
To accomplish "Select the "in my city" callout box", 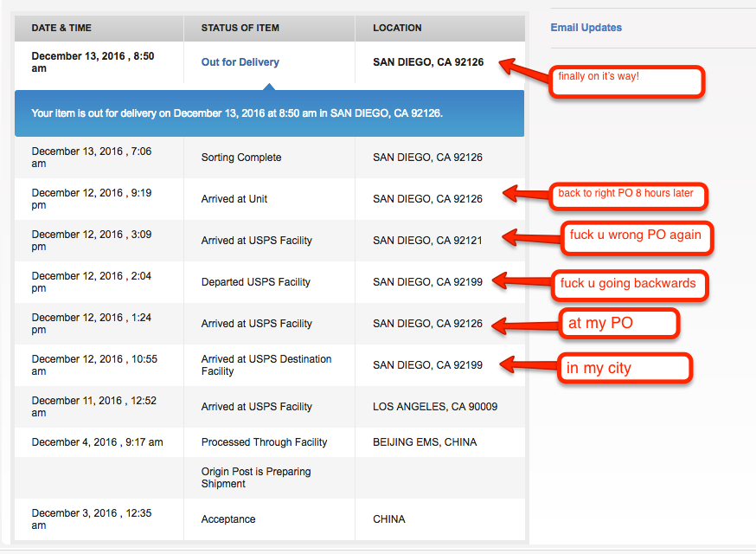I will 625,368.
